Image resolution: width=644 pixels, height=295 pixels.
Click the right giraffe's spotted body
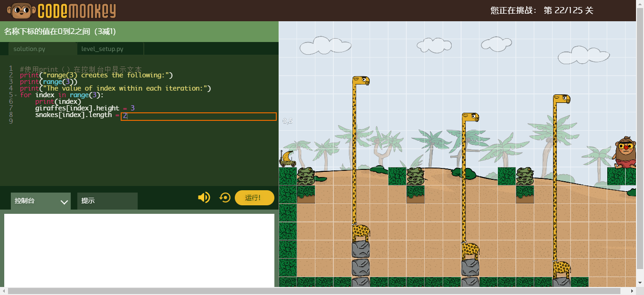click(x=561, y=269)
